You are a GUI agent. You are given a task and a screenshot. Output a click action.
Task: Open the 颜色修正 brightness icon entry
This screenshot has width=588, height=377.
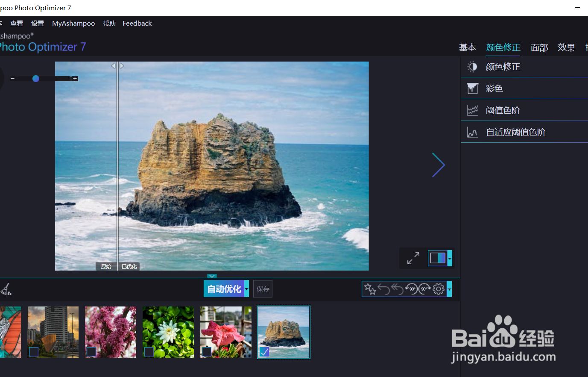tap(472, 67)
